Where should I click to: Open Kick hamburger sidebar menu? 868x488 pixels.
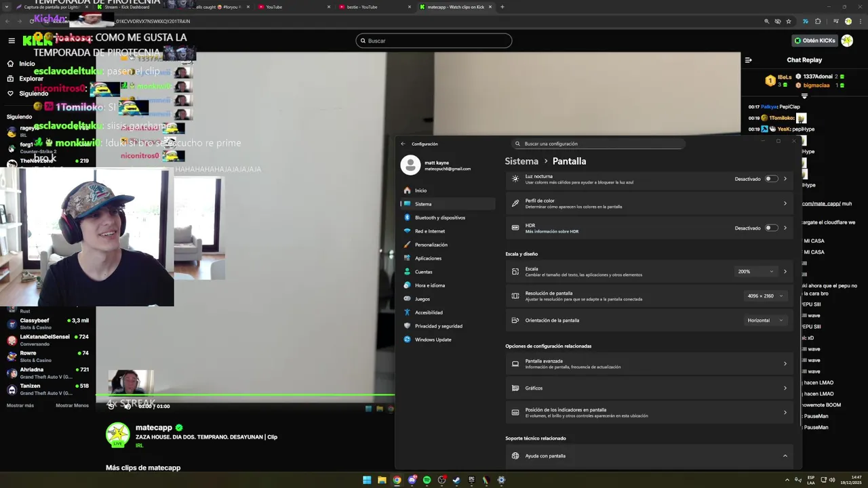12,41
